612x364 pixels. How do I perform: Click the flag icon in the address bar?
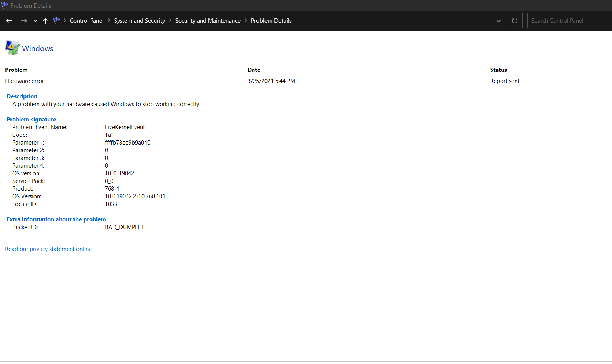(x=57, y=20)
